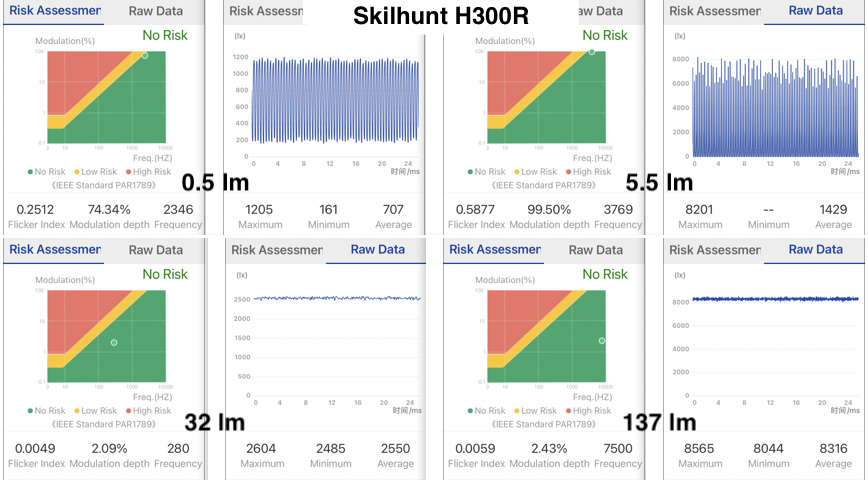This screenshot has width=868, height=480.
Task: Select Flicker Index value 0.2512
Action: (x=35, y=208)
